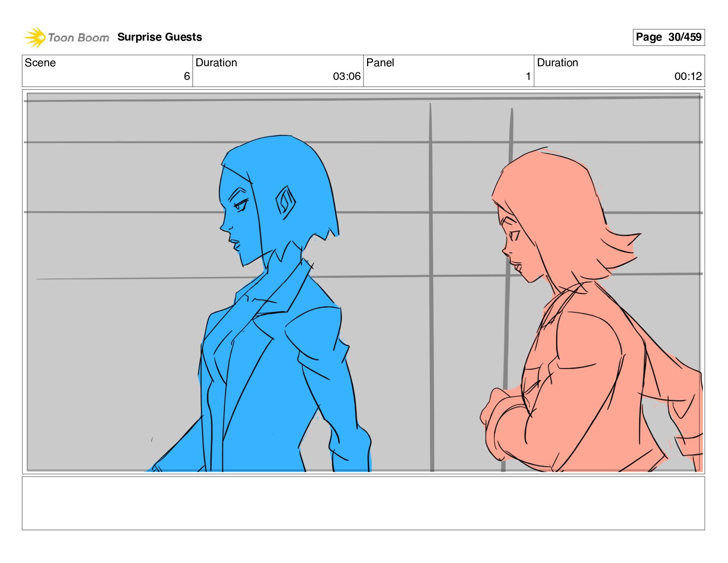Select the panel number '1'
Screen dimensions: 728x563
(x=528, y=76)
